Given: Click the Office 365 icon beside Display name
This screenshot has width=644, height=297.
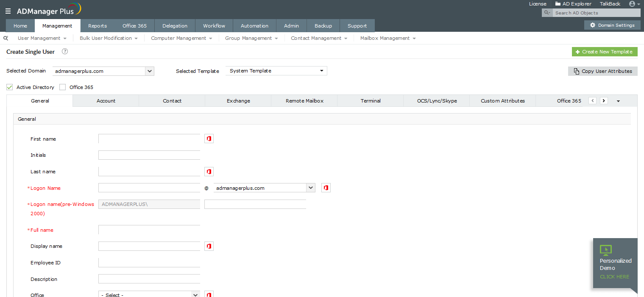Looking at the screenshot, I should coord(209,246).
